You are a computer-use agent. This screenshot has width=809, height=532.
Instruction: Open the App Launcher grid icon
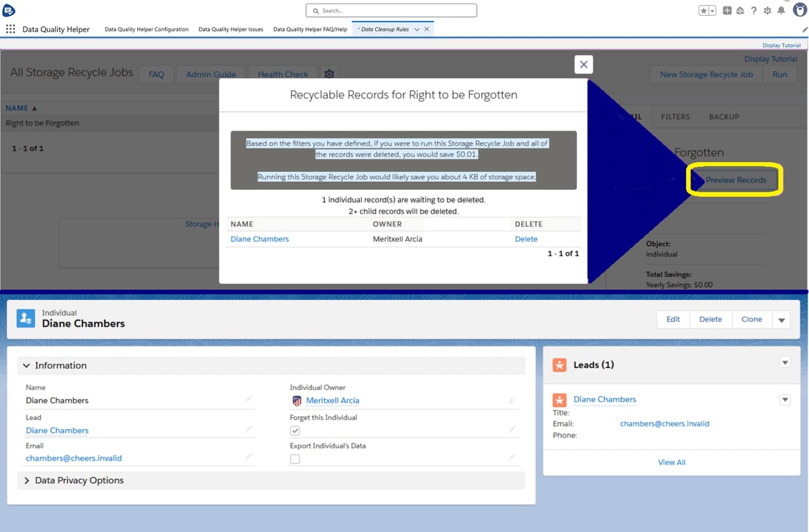[10, 29]
